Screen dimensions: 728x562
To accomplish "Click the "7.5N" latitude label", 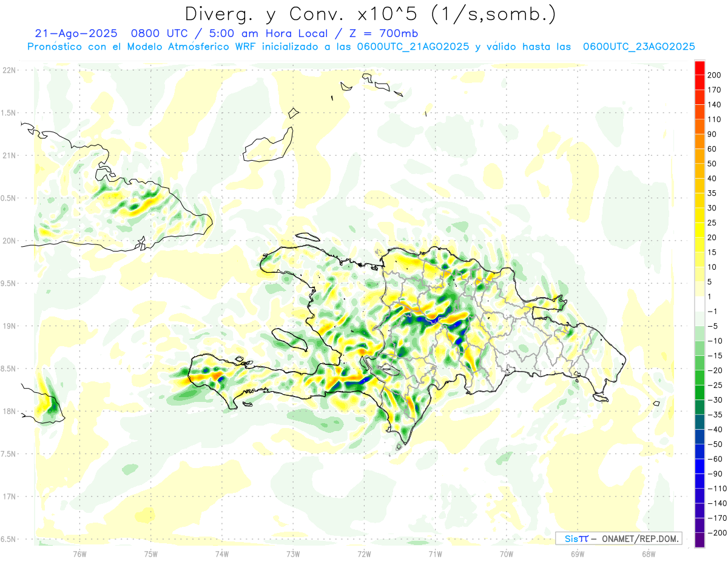I will [x=9, y=453].
